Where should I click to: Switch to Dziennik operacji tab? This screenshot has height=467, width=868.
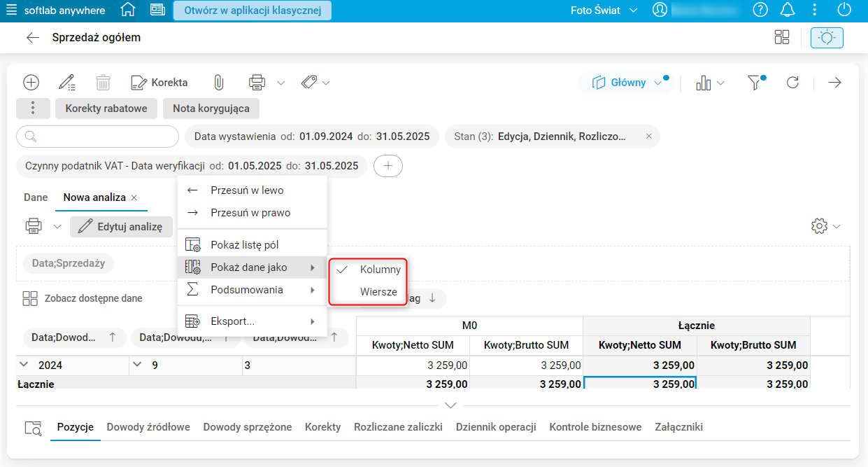[496, 427]
